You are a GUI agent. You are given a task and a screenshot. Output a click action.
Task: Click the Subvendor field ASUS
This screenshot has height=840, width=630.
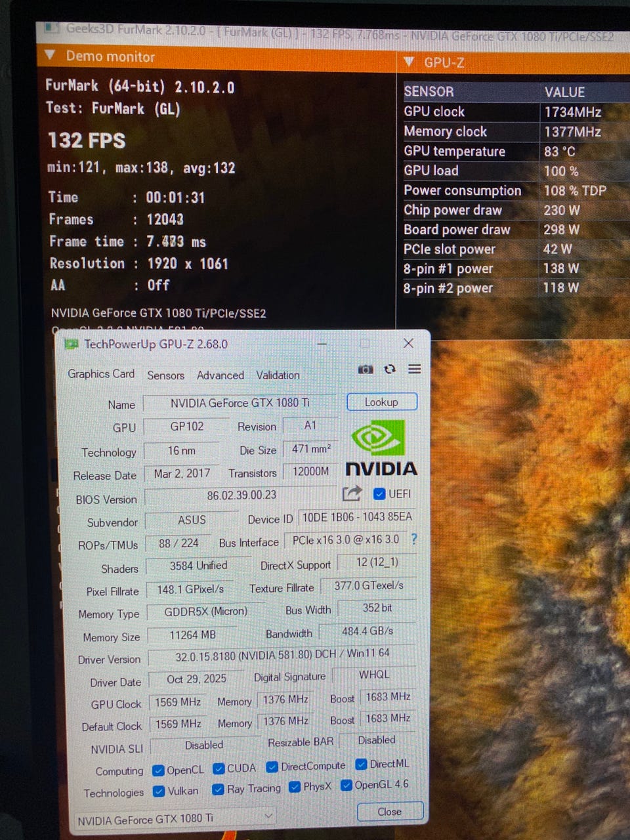point(192,520)
